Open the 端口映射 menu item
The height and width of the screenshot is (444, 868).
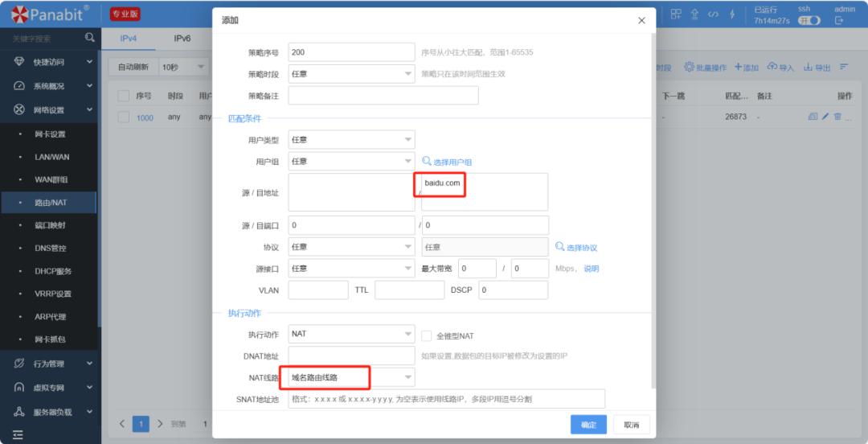tap(49, 225)
